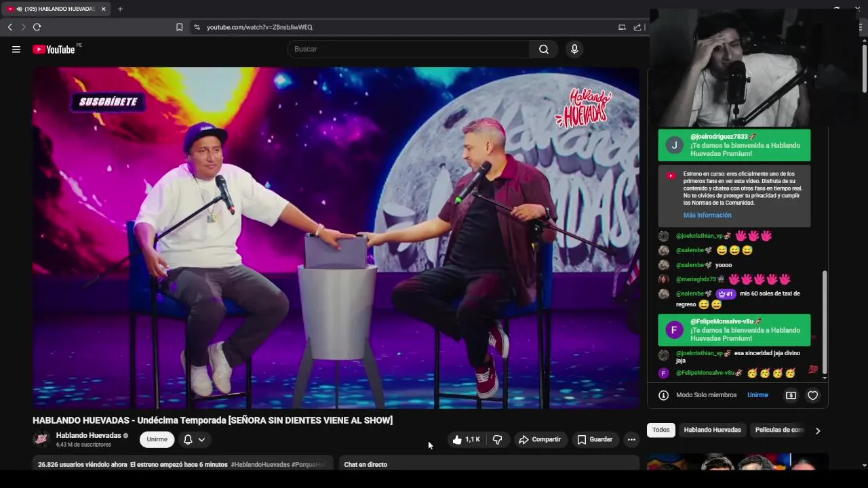868x488 pixels.
Task: Click the @salervbe message about taxi soles
Action: [x=735, y=299]
